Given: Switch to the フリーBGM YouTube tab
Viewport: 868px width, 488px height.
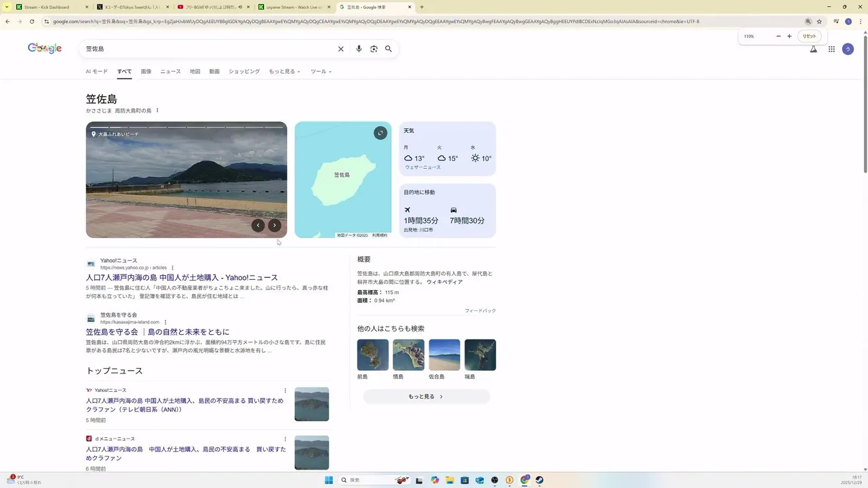Looking at the screenshot, I should coord(214,7).
